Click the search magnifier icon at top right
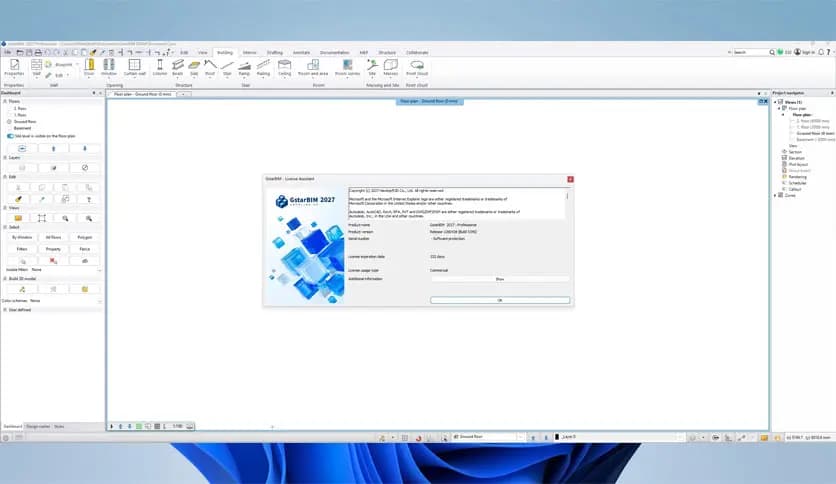836x484 pixels. [772, 52]
